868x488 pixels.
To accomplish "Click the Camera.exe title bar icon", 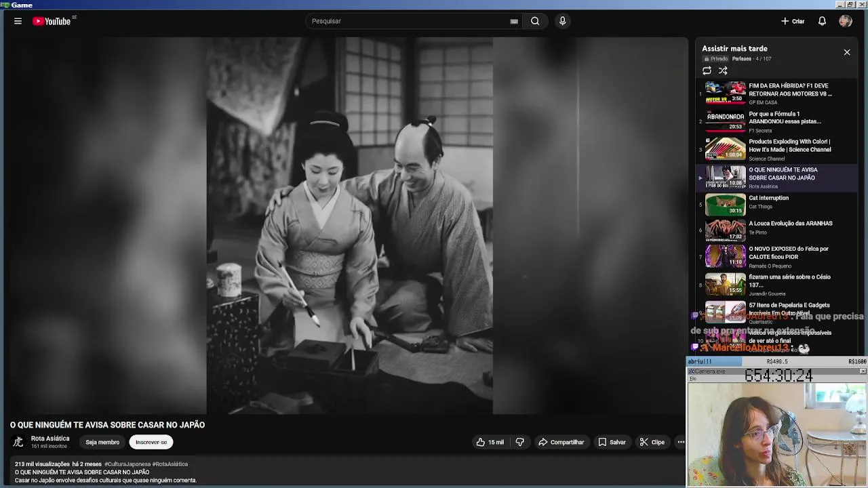I will (x=691, y=371).
